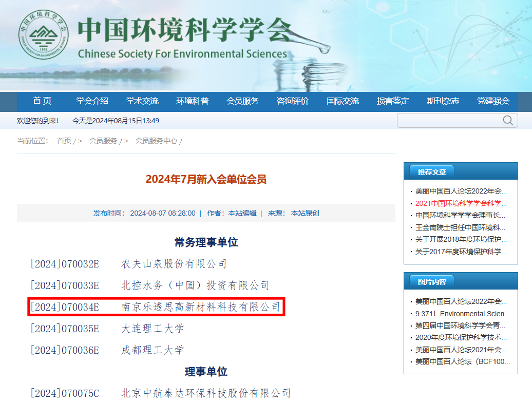Click member entry 成都理工大学
The image size is (532, 403).
coord(153,350)
